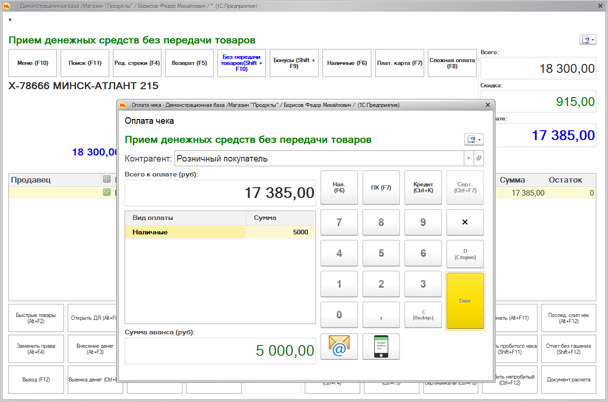Click 1C logo icon in Оплата чека title bar

pyautogui.click(x=123, y=105)
